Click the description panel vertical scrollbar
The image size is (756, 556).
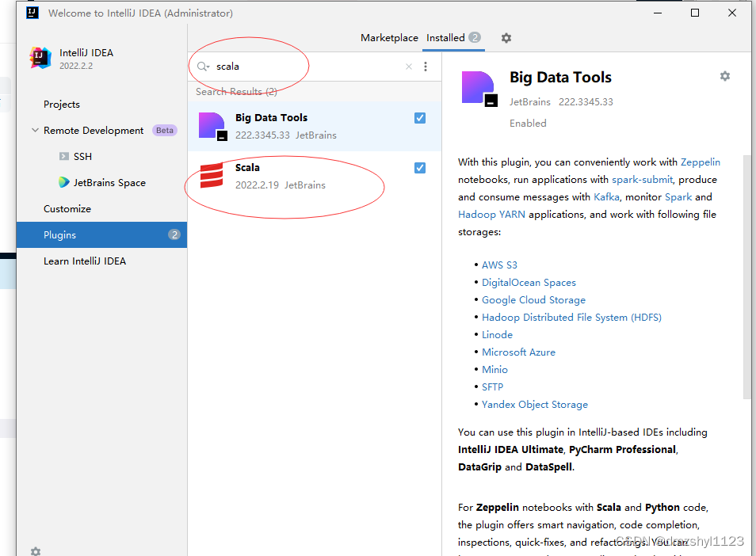coord(747,276)
